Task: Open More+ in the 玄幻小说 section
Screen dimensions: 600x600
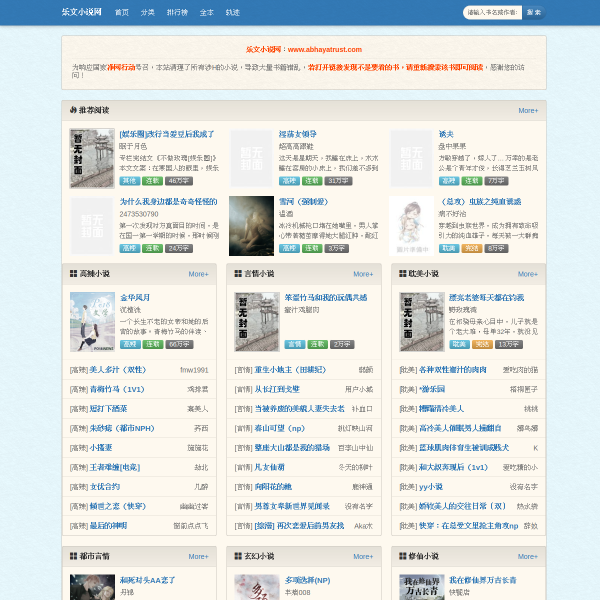Action: tap(363, 556)
